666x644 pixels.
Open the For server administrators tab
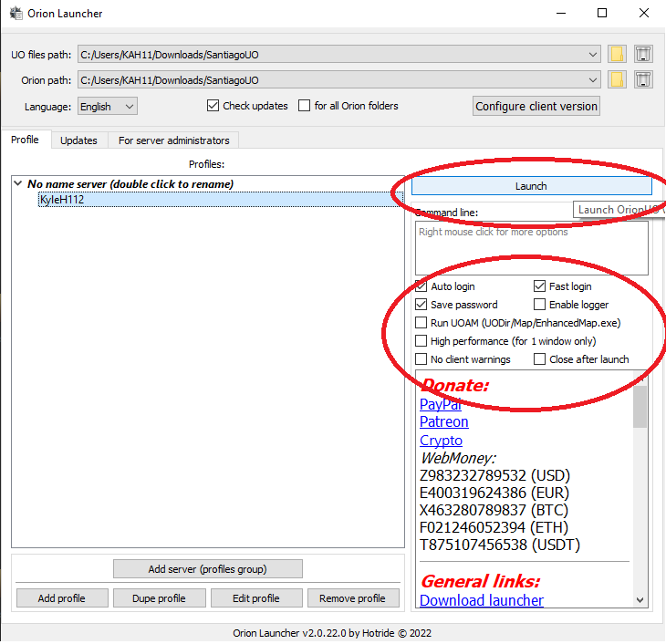click(x=173, y=140)
